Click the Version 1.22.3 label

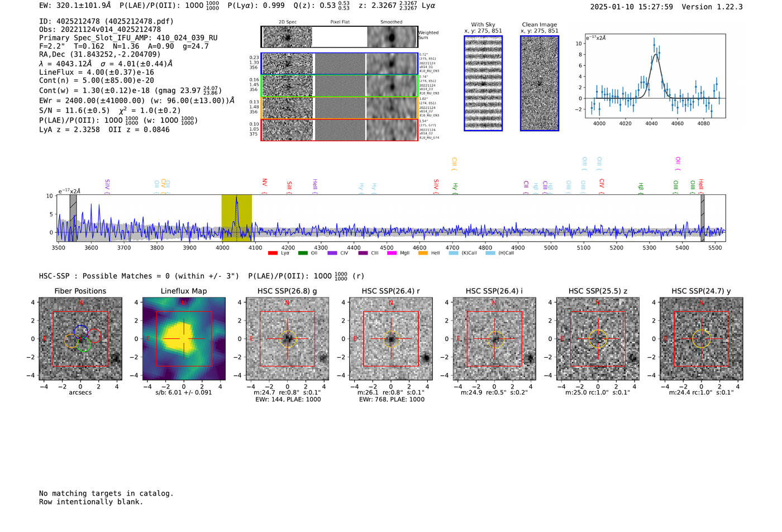coord(712,7)
